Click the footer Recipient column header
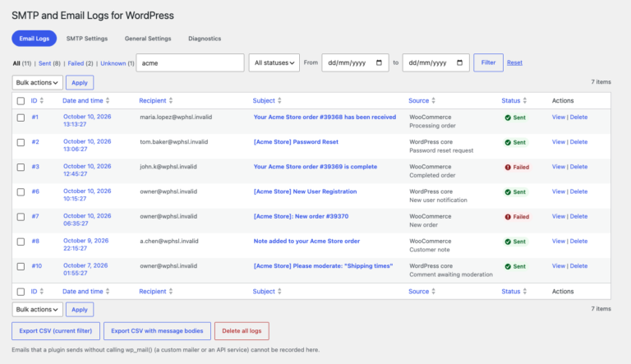This screenshot has height=364, width=631. pyautogui.click(x=153, y=292)
